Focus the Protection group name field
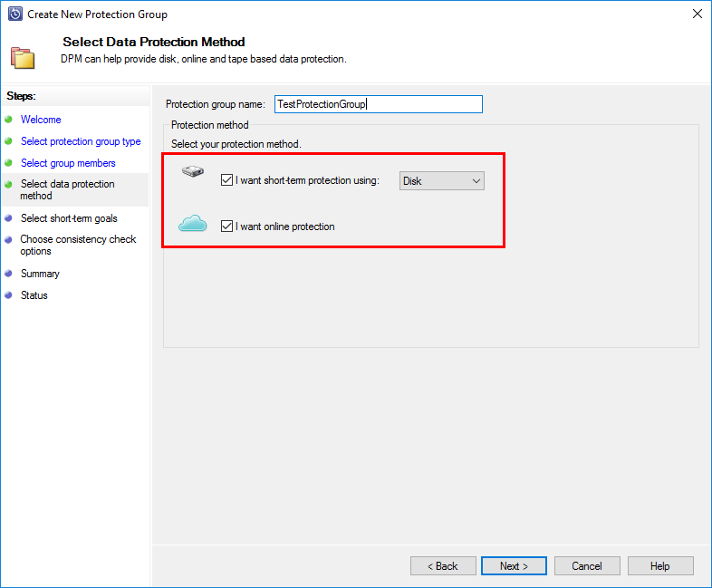712x588 pixels. [x=379, y=104]
